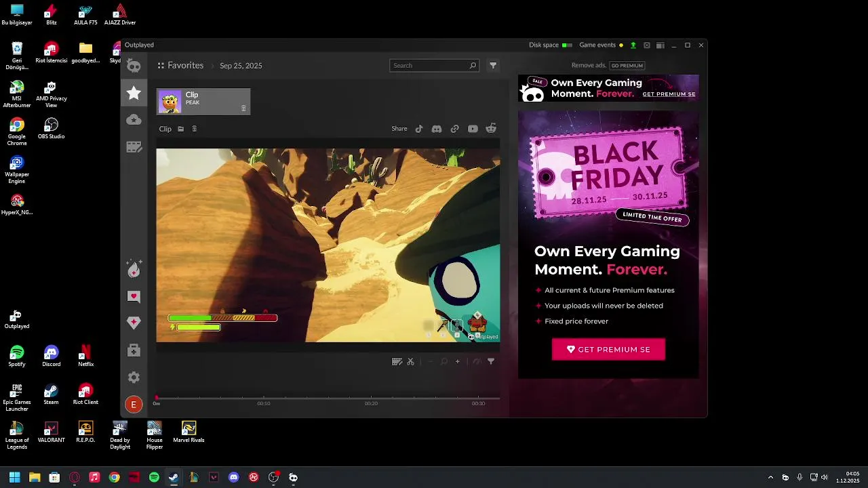Image resolution: width=868 pixels, height=488 pixels.
Task: Open the first-aid support kit sidebar icon
Action: [x=134, y=350]
